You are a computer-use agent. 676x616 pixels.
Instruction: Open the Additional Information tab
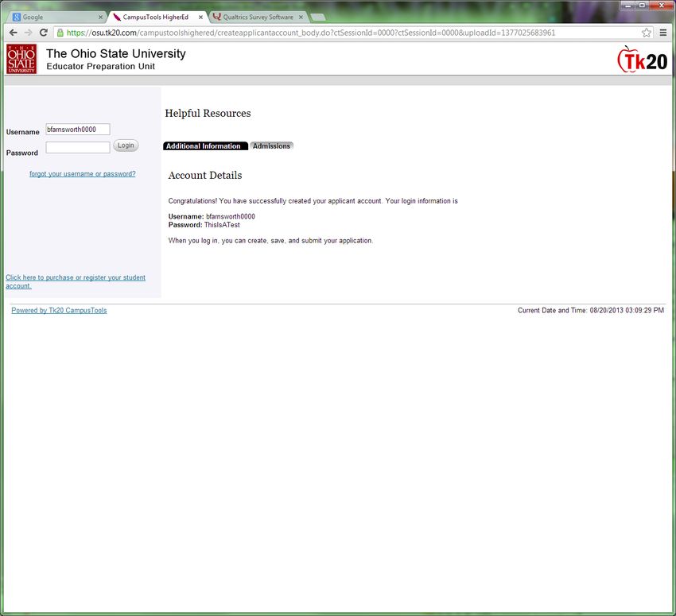tap(205, 146)
